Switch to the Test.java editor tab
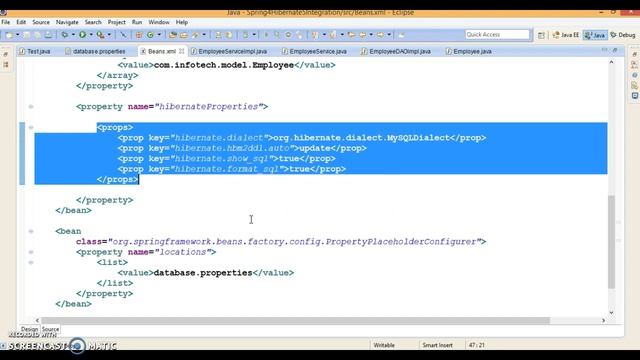640x360 pixels. (x=35, y=51)
